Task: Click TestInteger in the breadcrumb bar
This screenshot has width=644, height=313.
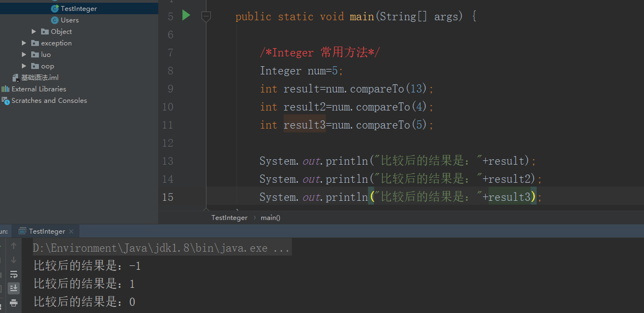Action: 229,218
